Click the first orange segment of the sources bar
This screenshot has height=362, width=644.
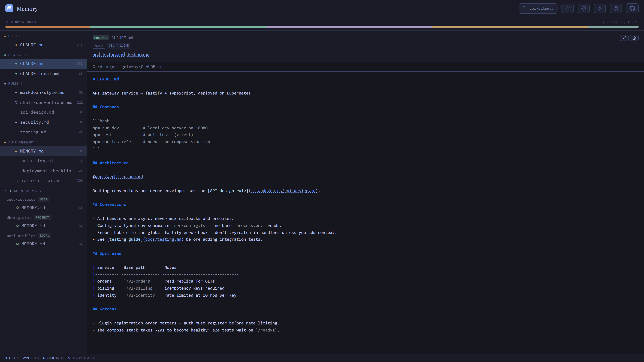47,27
